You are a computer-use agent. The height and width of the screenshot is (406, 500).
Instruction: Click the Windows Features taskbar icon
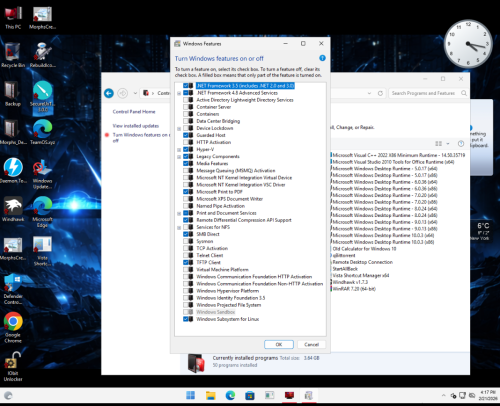pyautogui.click(x=309, y=395)
